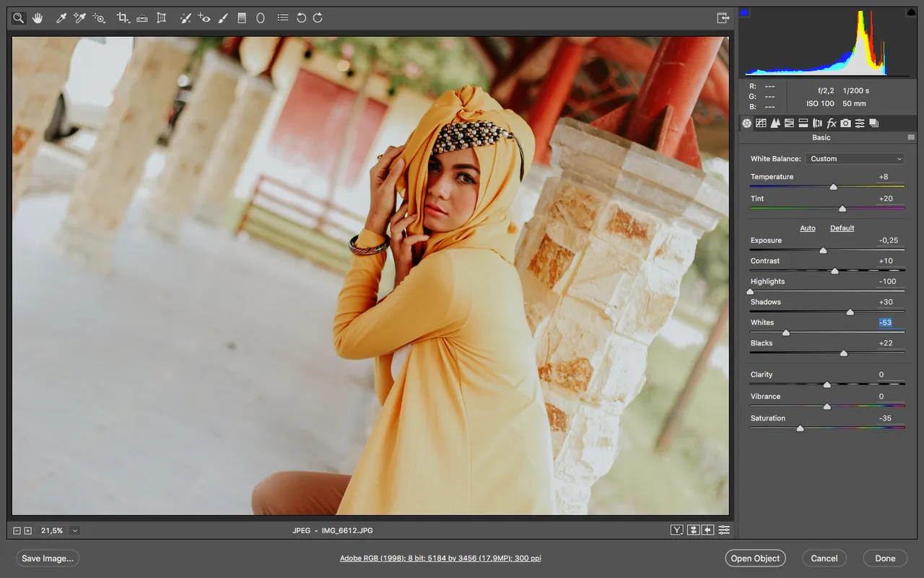
Task: Click the Saturation slider handle
Action: coord(800,428)
